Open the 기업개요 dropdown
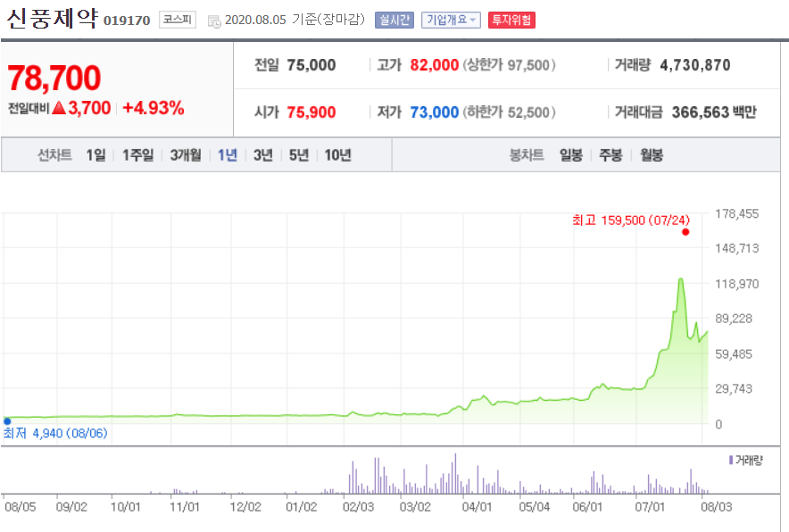Image resolution: width=789 pixels, height=532 pixels. point(451,21)
